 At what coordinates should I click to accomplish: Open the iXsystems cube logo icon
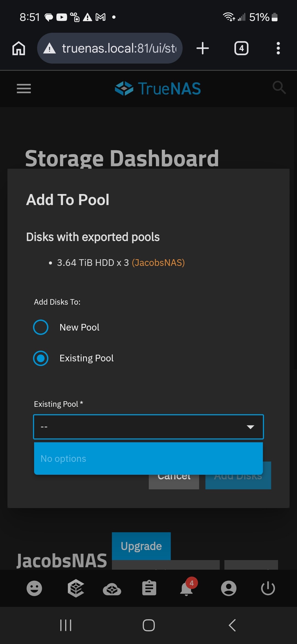point(76,588)
